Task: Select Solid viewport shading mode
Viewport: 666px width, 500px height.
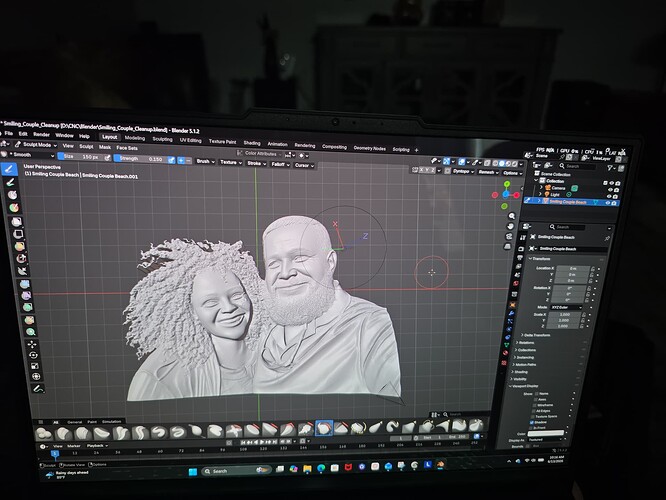Action: (x=502, y=164)
